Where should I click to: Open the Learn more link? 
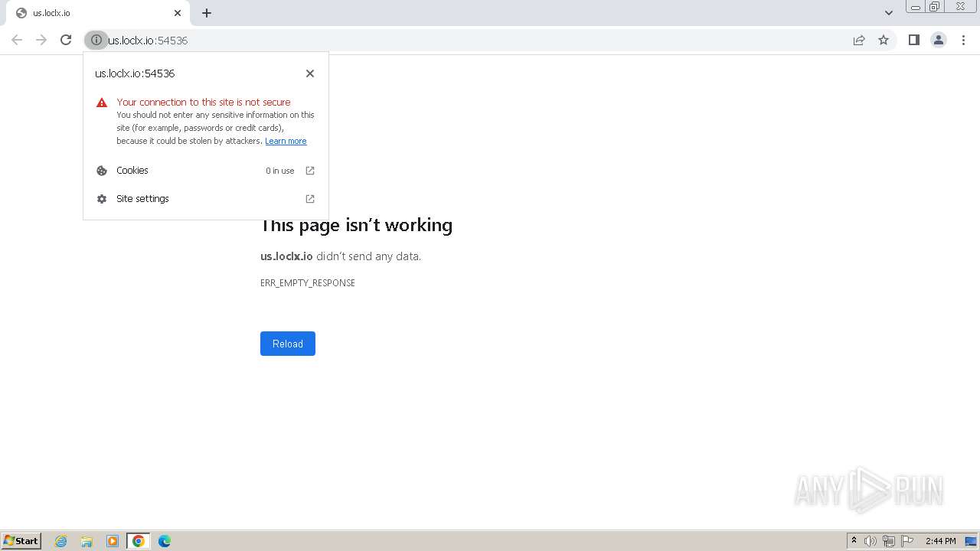(286, 141)
